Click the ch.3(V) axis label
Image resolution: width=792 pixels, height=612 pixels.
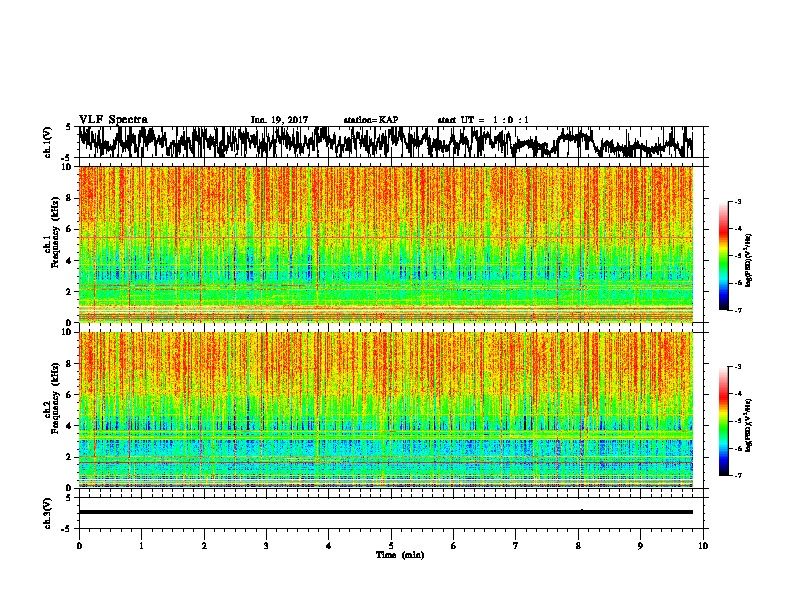(x=48, y=513)
